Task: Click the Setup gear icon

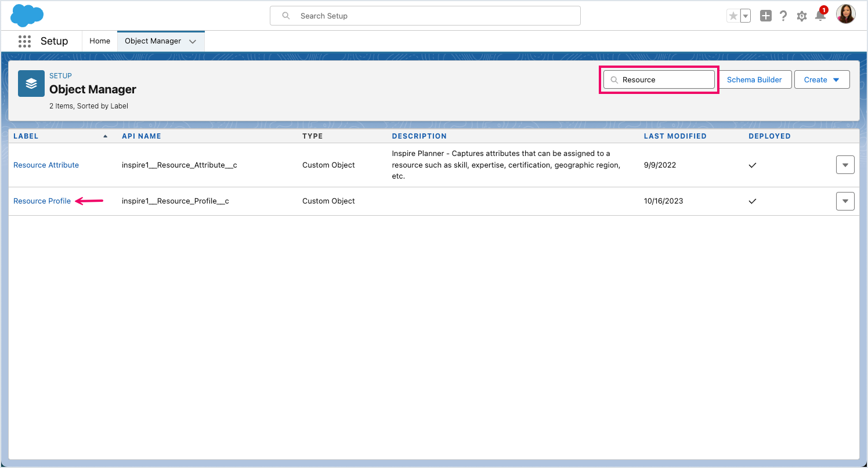Action: (802, 16)
